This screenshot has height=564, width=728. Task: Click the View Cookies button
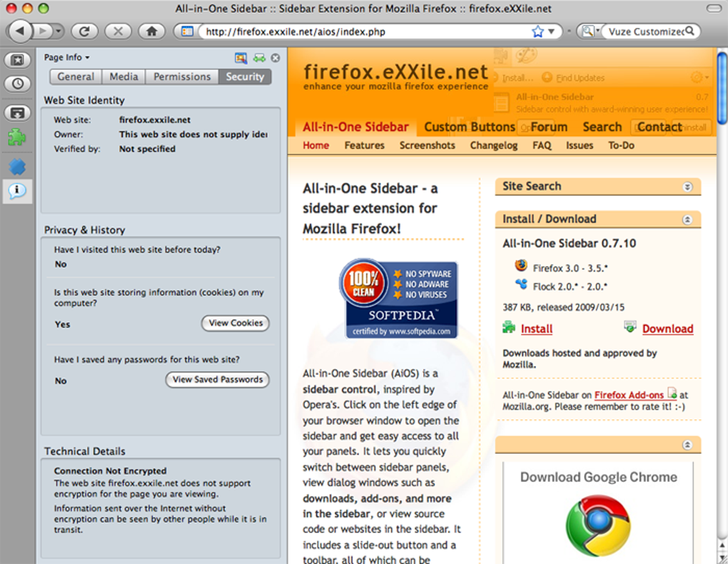point(236,323)
